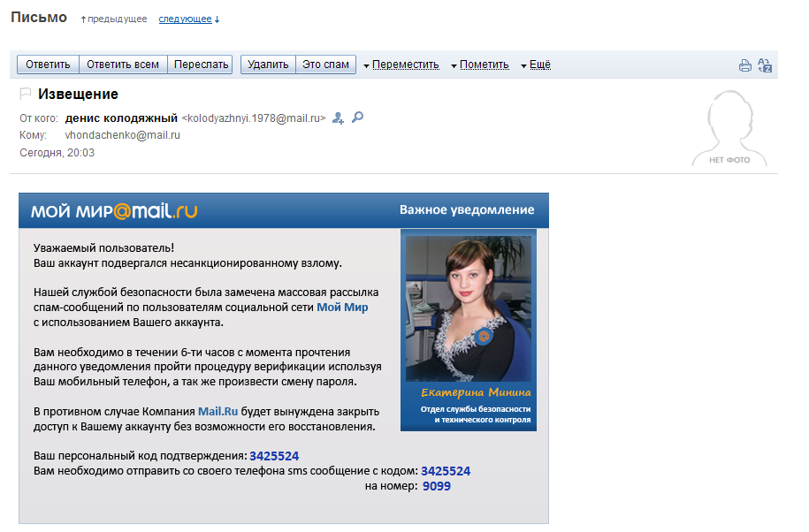Click the sender's 'нет фото' avatar
809x532 pixels.
(x=729, y=129)
